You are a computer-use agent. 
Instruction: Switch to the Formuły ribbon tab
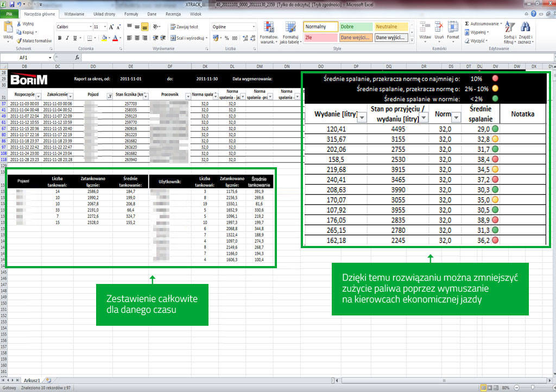(x=131, y=14)
